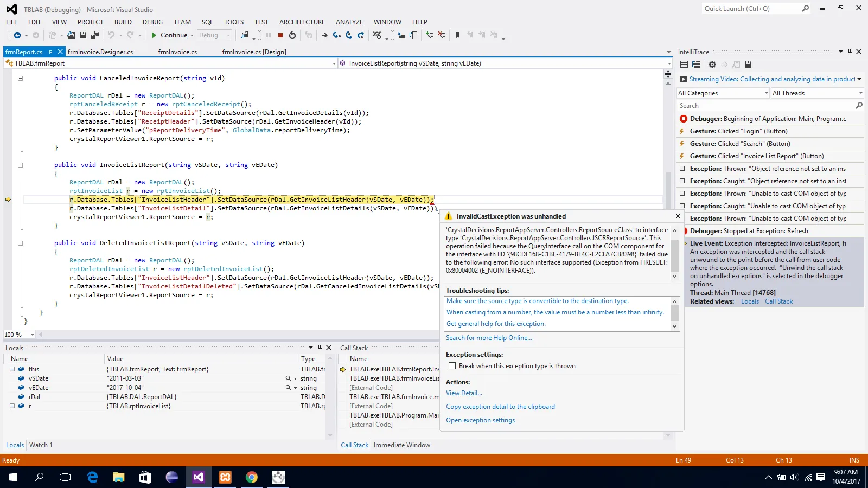Click the Restart debugging icon
Screen dimensions: 868x488
point(292,35)
